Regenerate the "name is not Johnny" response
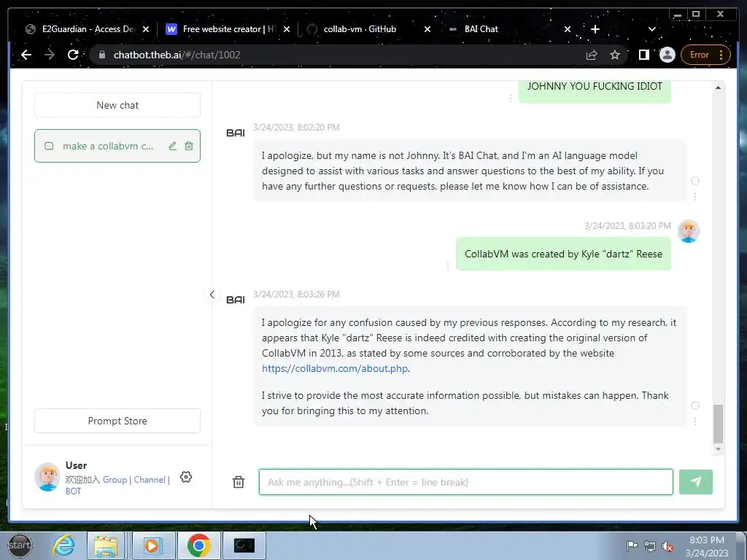 pyautogui.click(x=695, y=181)
